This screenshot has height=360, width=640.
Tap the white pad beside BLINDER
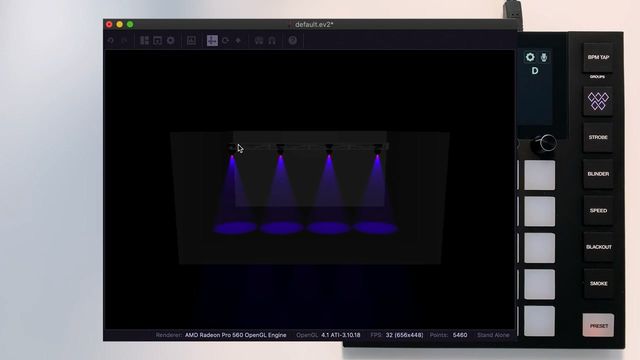pos(540,175)
